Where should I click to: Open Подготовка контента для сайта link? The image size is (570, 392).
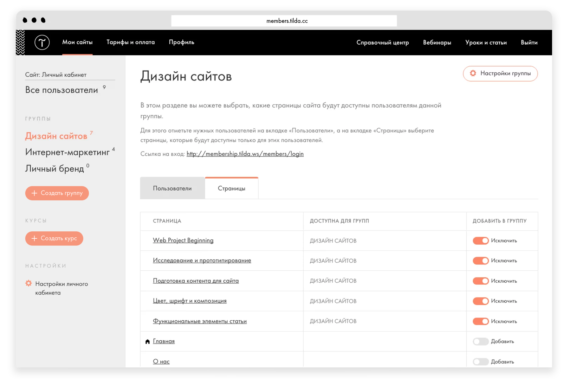click(x=196, y=281)
